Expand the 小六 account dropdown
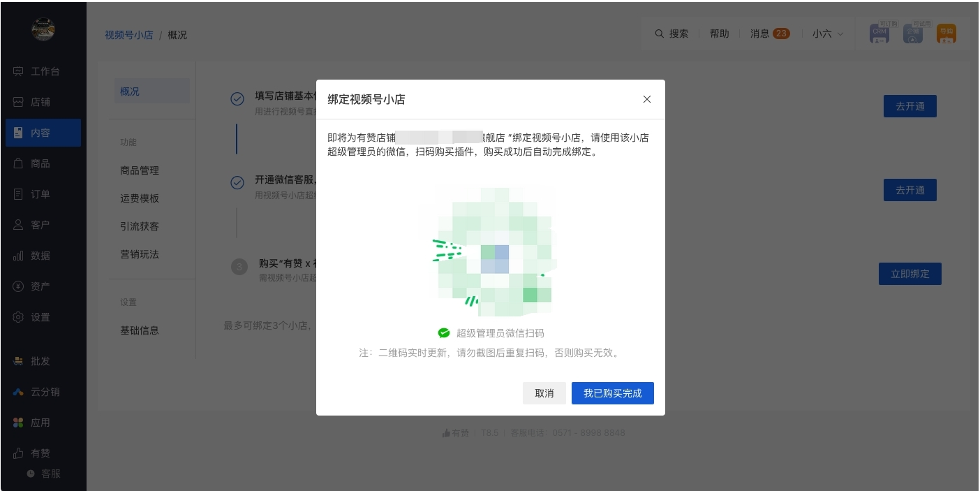 [x=828, y=34]
